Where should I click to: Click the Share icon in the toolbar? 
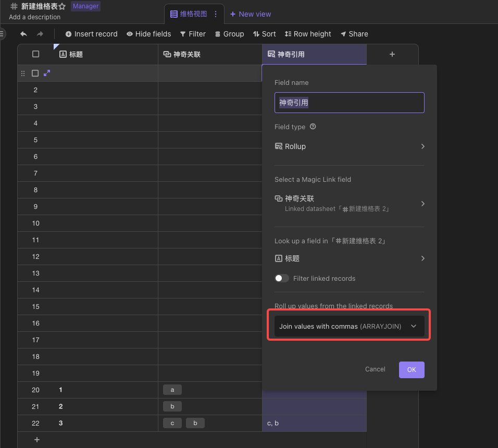(354, 34)
